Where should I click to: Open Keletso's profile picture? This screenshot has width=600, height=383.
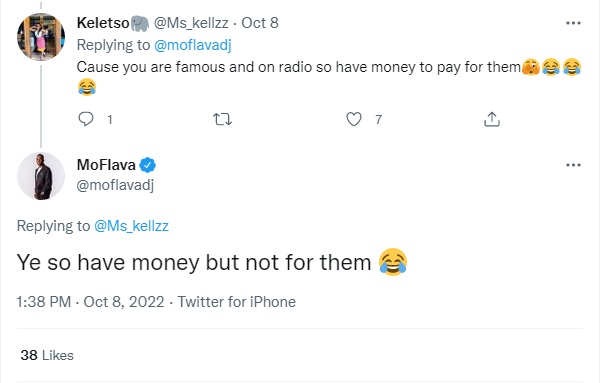[41, 37]
